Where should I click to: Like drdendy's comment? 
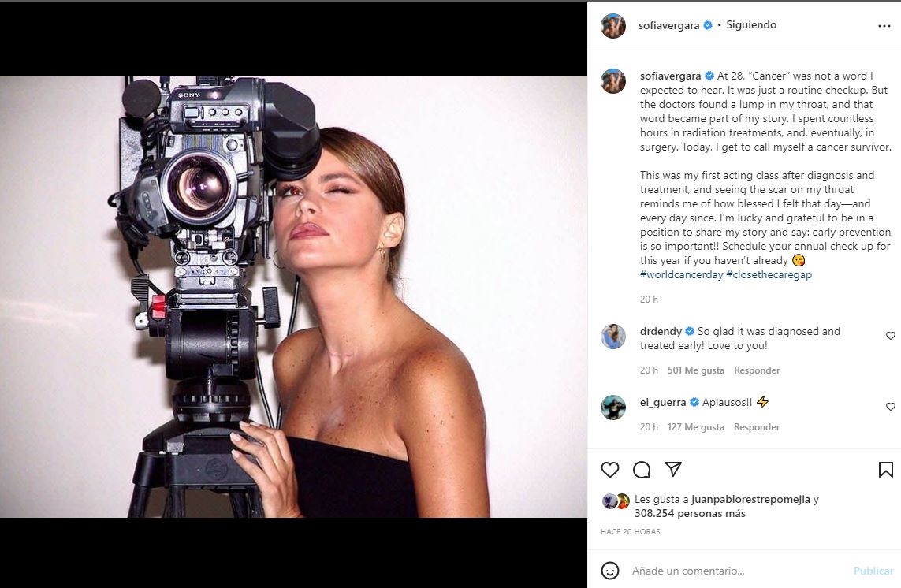(891, 336)
